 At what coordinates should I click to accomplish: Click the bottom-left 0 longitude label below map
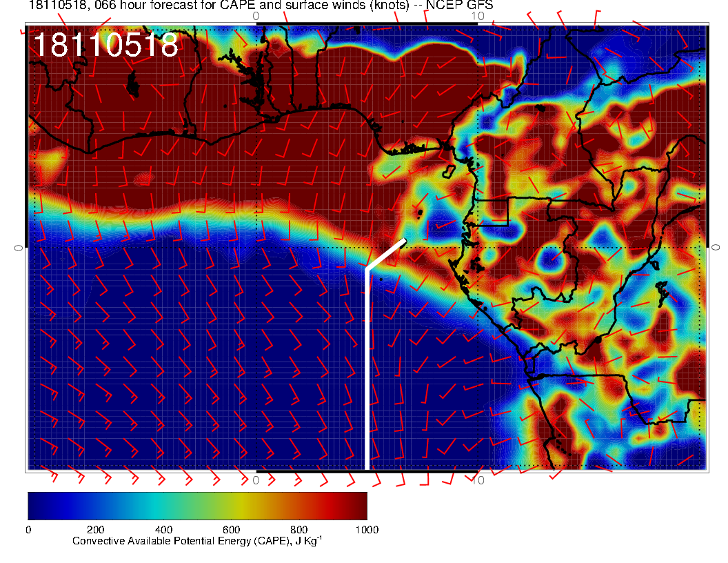point(256,480)
